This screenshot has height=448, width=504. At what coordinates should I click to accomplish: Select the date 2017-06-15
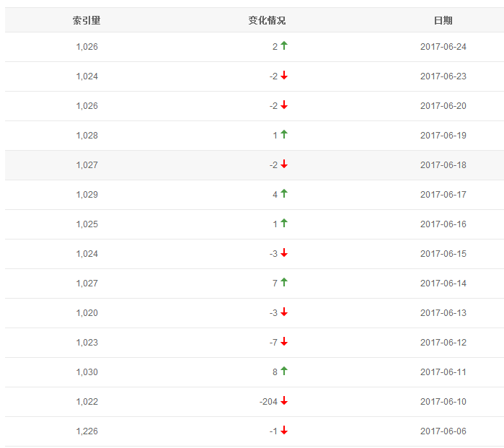click(x=443, y=254)
